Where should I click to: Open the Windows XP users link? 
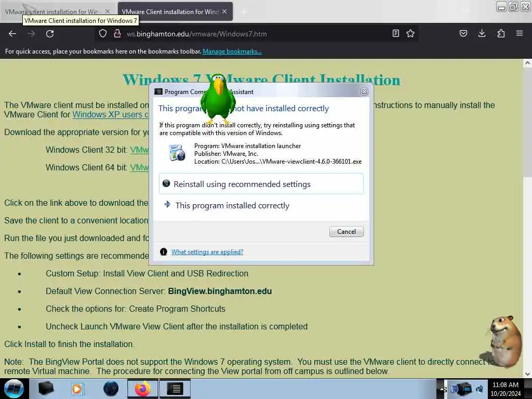pyautogui.click(x=110, y=115)
